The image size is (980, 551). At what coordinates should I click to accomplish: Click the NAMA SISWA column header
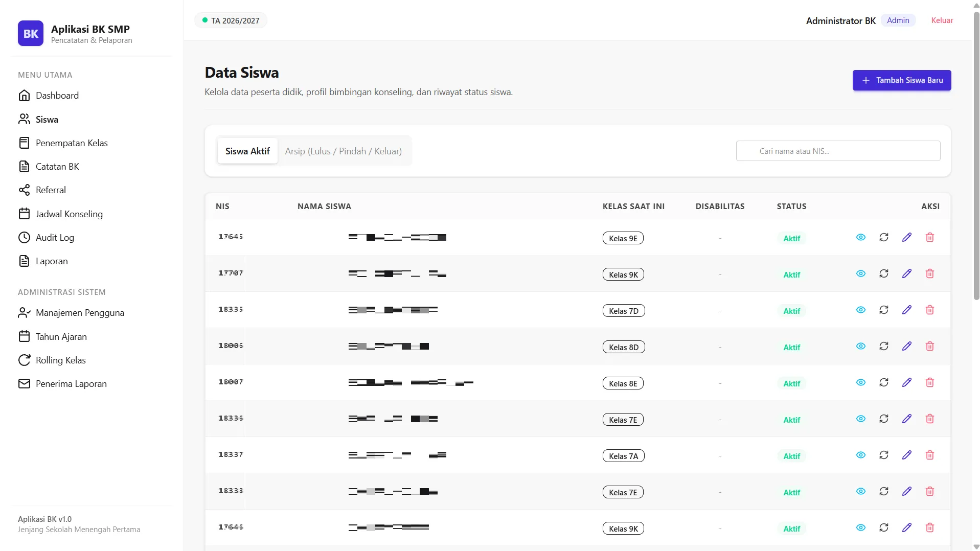[x=324, y=206]
